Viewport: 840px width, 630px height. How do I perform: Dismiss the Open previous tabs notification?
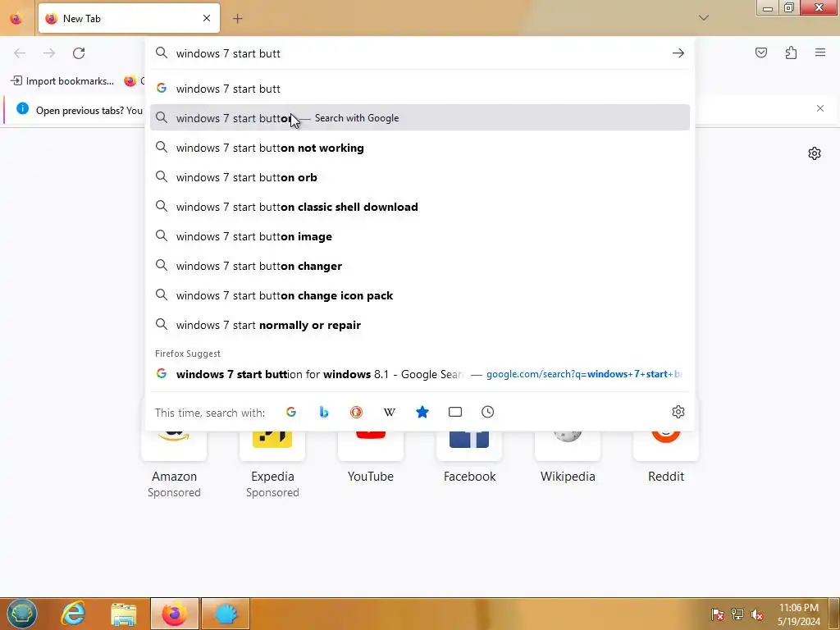click(820, 108)
